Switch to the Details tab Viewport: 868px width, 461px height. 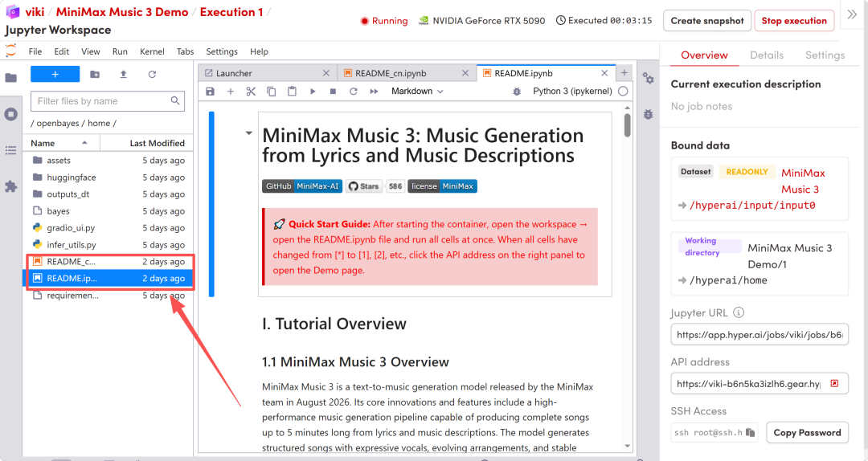tap(767, 55)
